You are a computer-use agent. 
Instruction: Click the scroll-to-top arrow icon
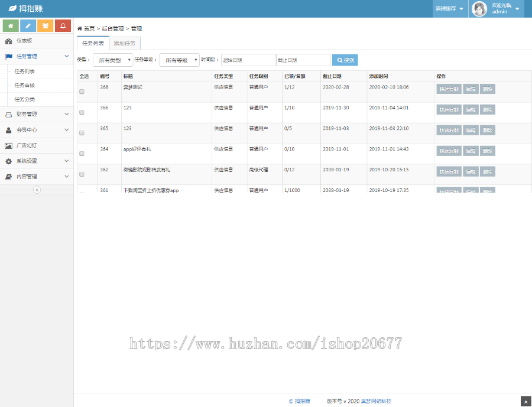[x=526, y=402]
